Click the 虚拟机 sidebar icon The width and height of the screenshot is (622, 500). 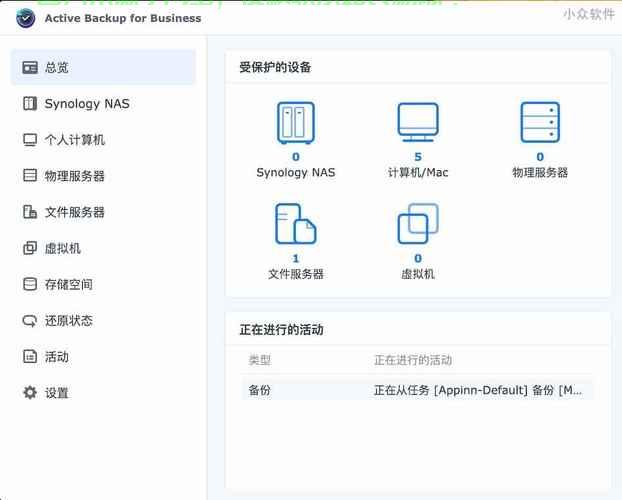(x=30, y=248)
